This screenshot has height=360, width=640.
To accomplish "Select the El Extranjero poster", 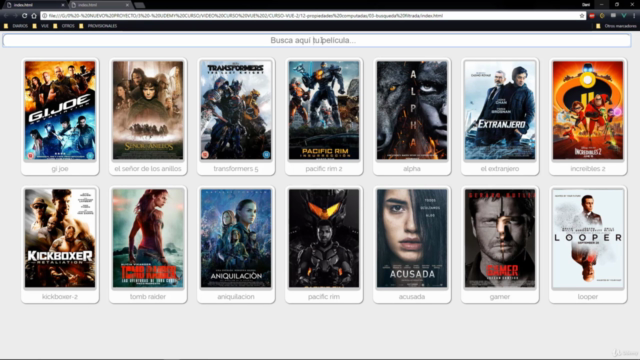I will coord(500,110).
